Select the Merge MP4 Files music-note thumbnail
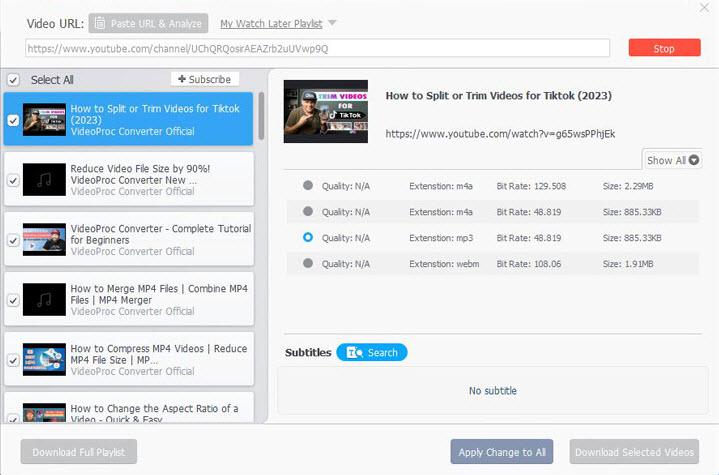Screen dimensions: 719x475 pos(44,300)
